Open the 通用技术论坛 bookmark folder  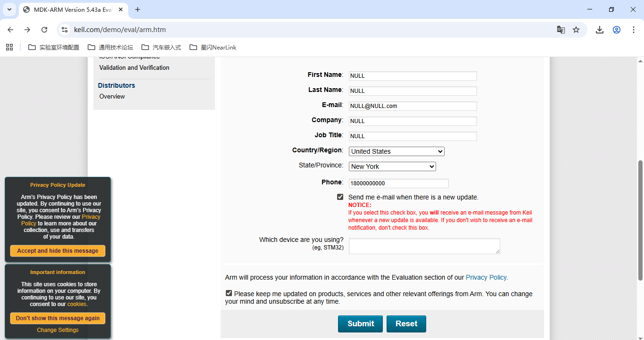110,47
